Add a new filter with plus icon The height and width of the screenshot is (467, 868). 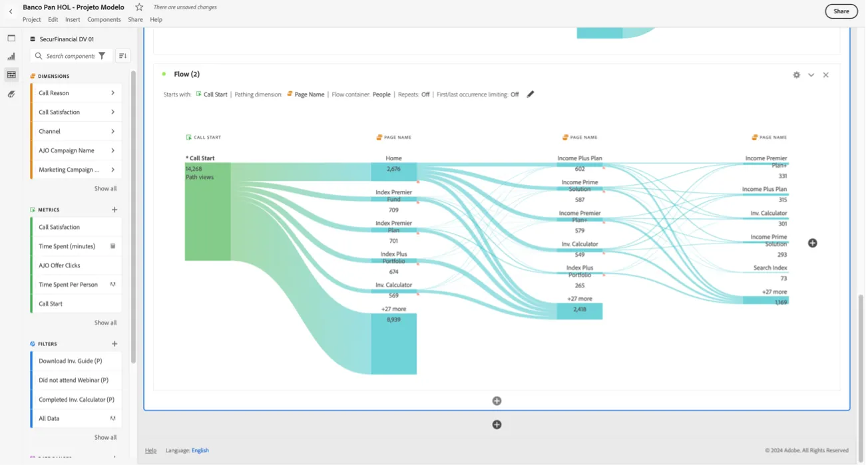tap(114, 344)
